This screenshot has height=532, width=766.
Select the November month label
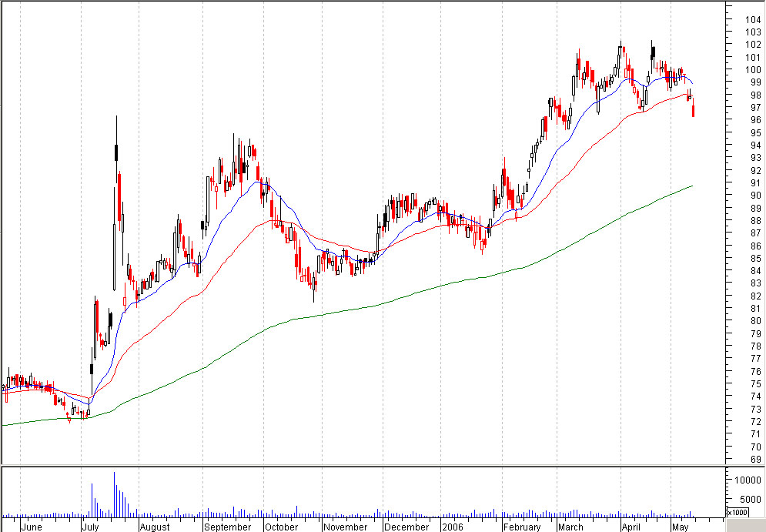click(x=346, y=527)
